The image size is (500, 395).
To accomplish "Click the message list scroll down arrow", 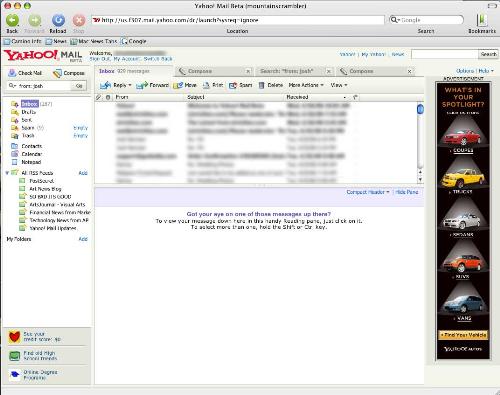I will 420,180.
